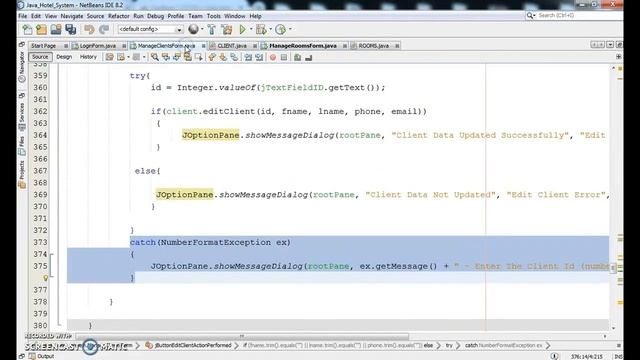
Task: Open the Tools menu
Action: pyautogui.click(x=213, y=16)
